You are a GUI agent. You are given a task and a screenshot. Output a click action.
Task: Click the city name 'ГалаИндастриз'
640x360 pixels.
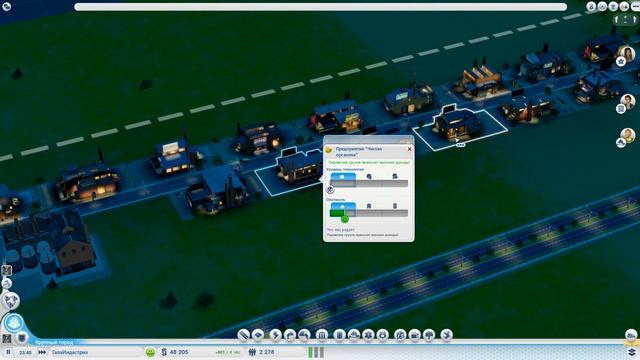tap(70, 352)
